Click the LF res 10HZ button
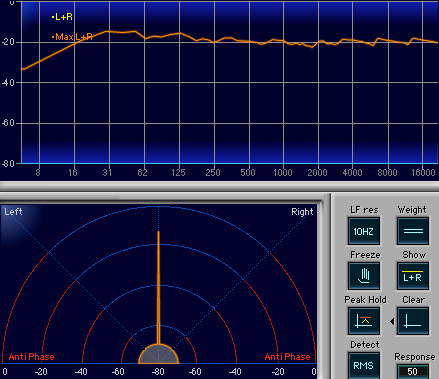Screen dimensions: 439x379 point(364,231)
